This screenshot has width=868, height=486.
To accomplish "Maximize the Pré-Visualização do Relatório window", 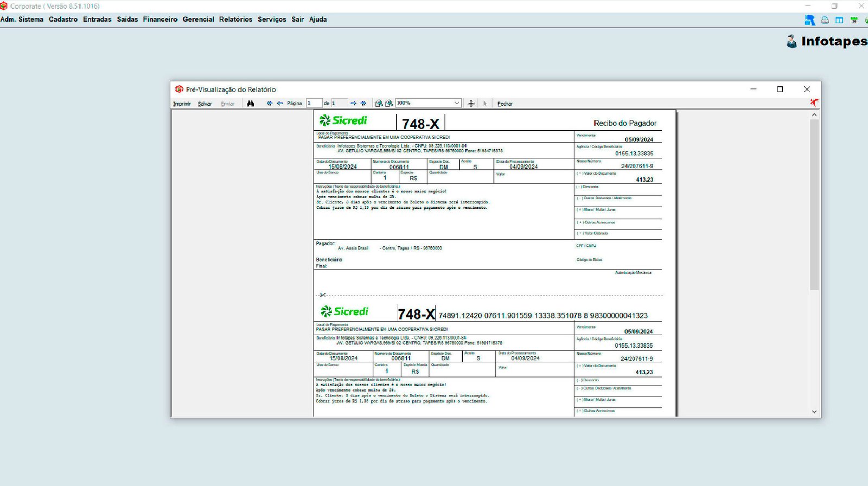I will coord(780,89).
